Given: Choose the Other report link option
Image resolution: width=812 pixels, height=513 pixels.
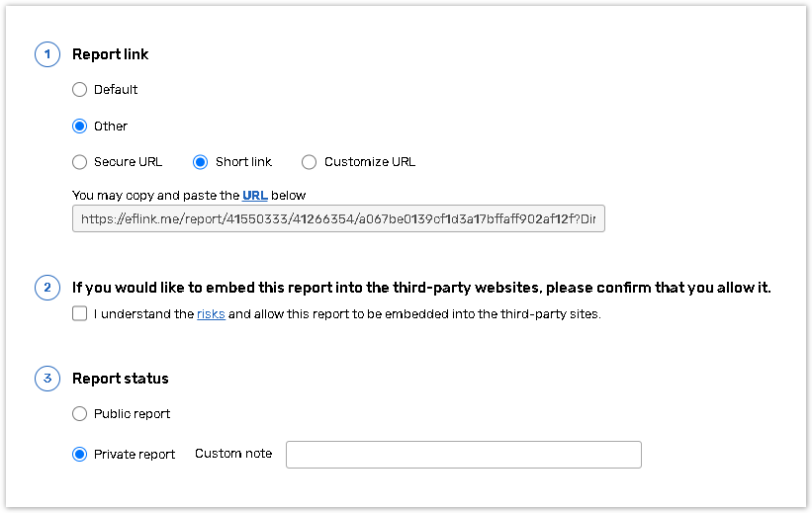Looking at the screenshot, I should click(80, 127).
